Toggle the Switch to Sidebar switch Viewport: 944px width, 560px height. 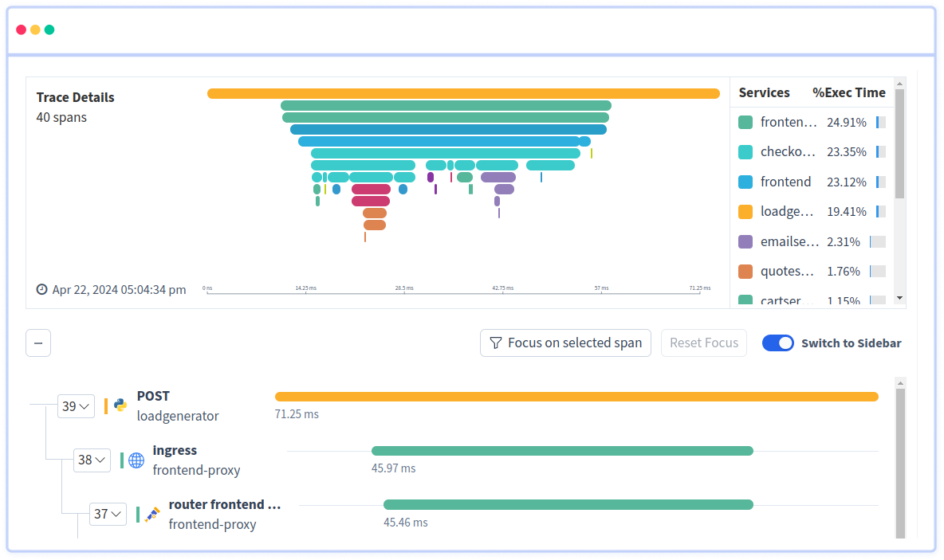tap(777, 343)
